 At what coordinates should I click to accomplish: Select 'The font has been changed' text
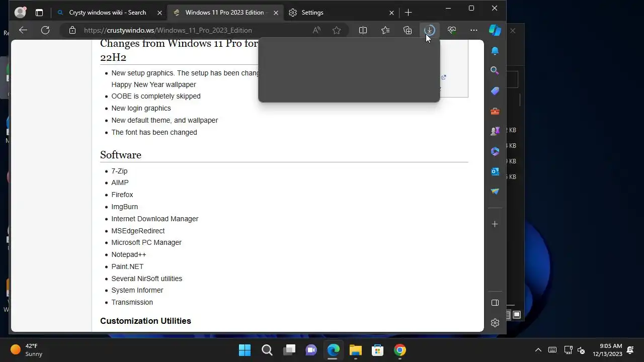(x=154, y=132)
